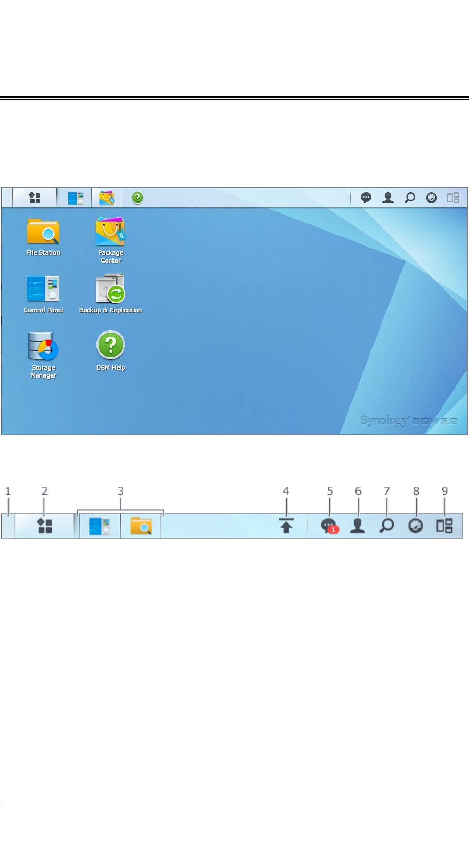Open DSM Help desktop shortcut

[x=110, y=351]
